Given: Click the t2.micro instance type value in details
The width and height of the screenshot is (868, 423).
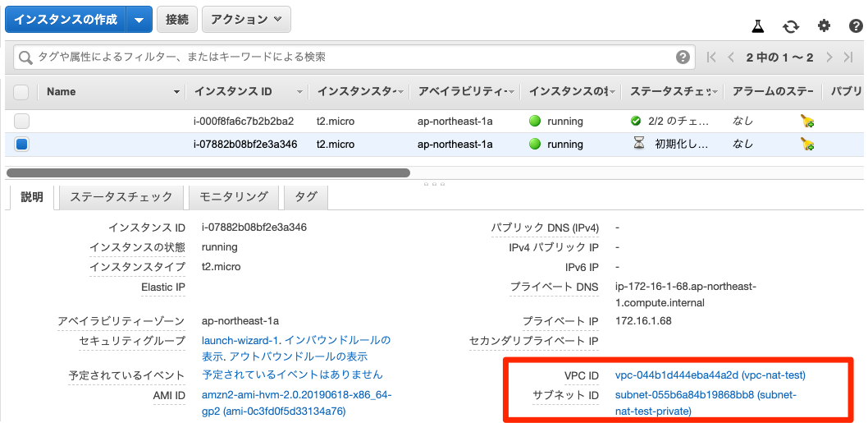Looking at the screenshot, I should [222, 267].
